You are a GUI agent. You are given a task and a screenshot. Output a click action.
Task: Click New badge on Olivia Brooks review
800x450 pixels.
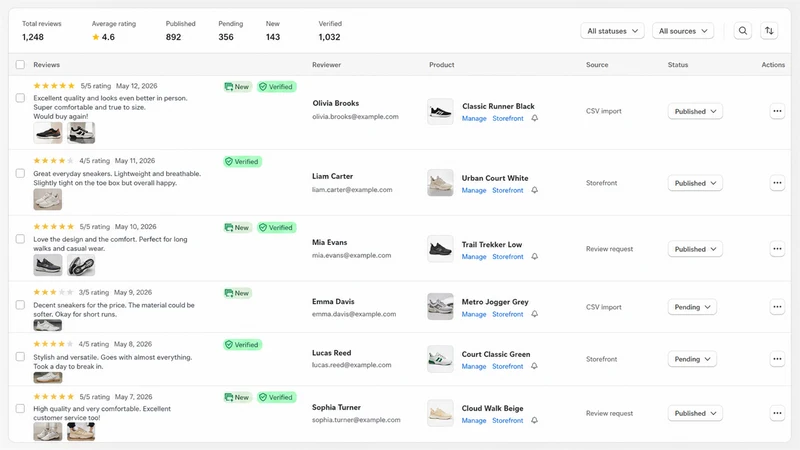[237, 87]
